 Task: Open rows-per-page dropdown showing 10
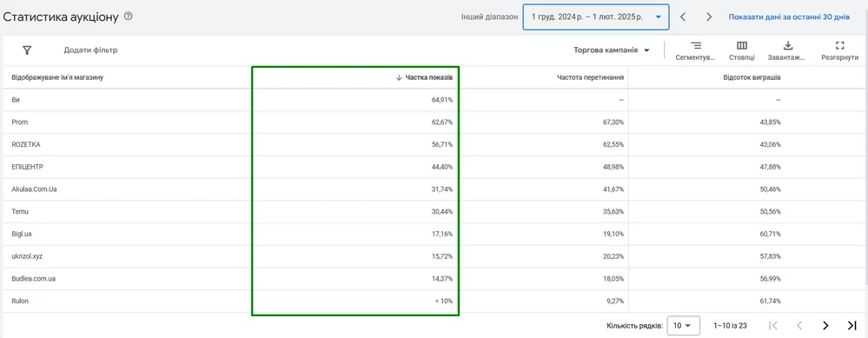tap(684, 325)
